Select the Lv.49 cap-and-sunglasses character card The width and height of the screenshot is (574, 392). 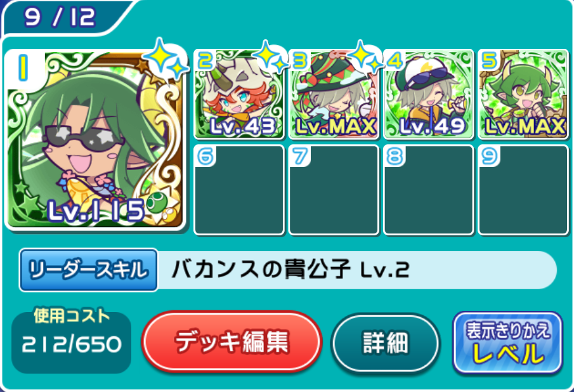point(429,95)
